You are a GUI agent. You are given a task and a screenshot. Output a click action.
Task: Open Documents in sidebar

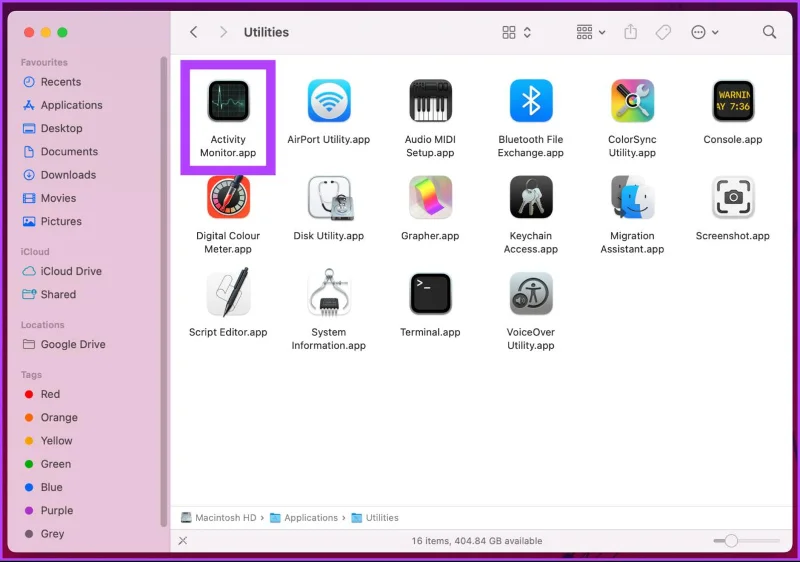60,151
